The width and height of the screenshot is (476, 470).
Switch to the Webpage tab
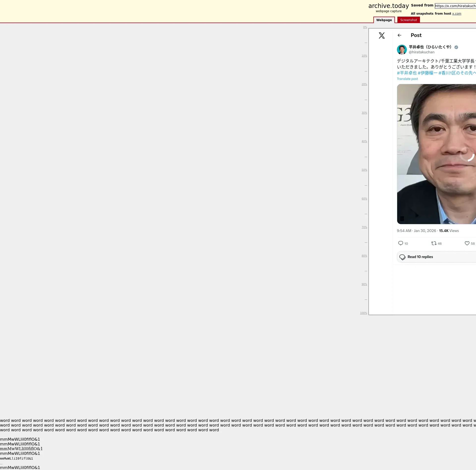click(384, 20)
